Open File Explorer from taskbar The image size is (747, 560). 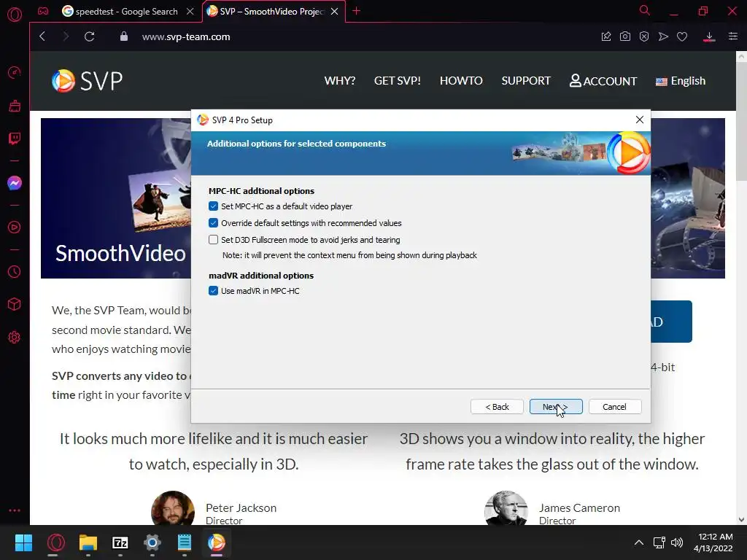point(88,542)
